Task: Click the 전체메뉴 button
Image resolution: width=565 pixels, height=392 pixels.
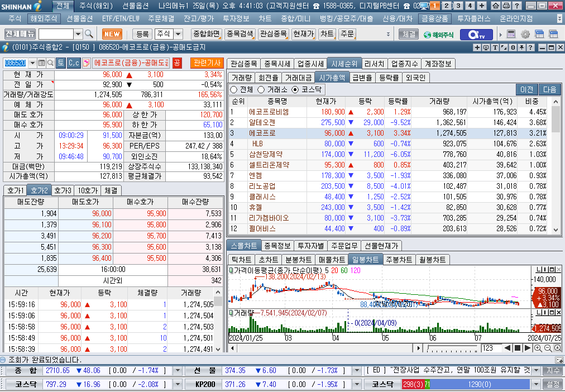Action: (20, 34)
